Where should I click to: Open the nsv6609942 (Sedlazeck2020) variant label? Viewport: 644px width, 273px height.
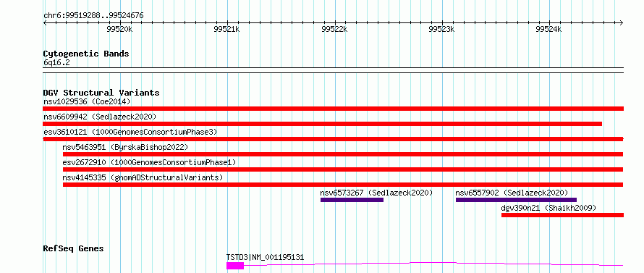(x=100, y=117)
